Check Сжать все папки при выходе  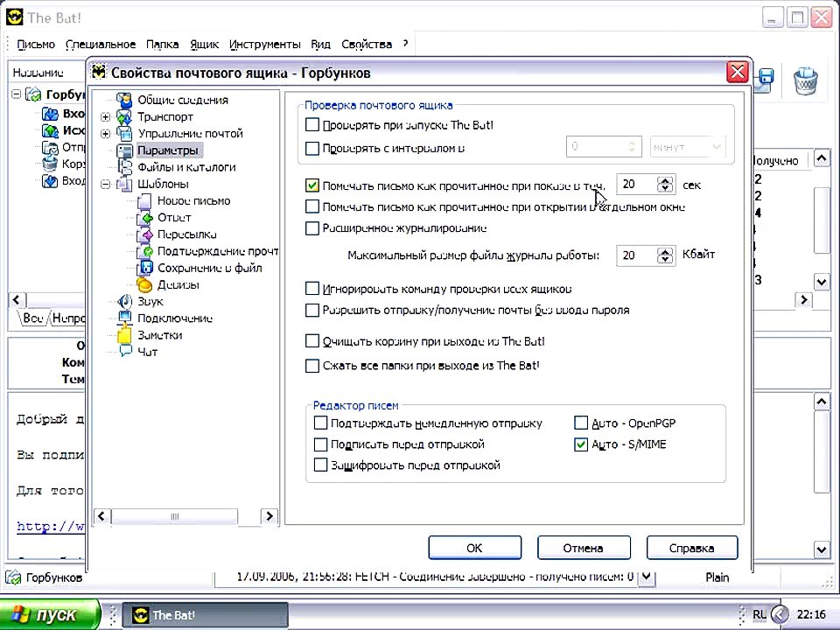(311, 366)
